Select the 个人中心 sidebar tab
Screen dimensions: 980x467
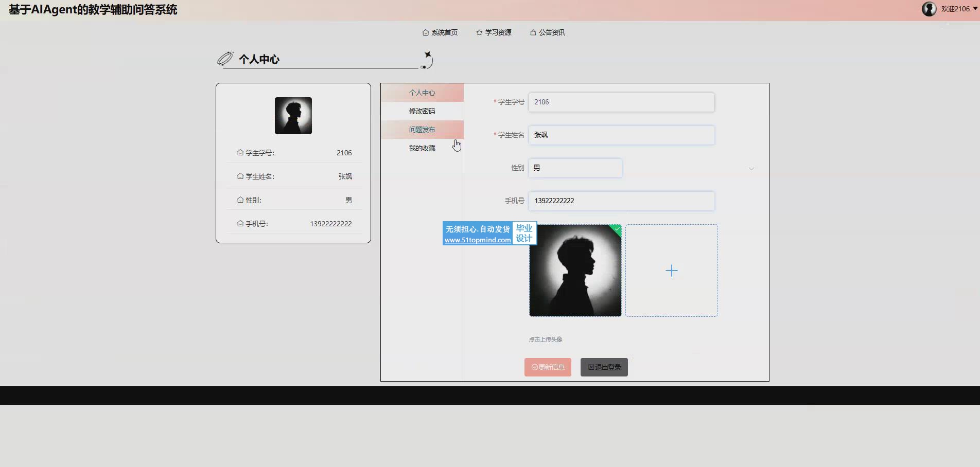[x=422, y=93]
